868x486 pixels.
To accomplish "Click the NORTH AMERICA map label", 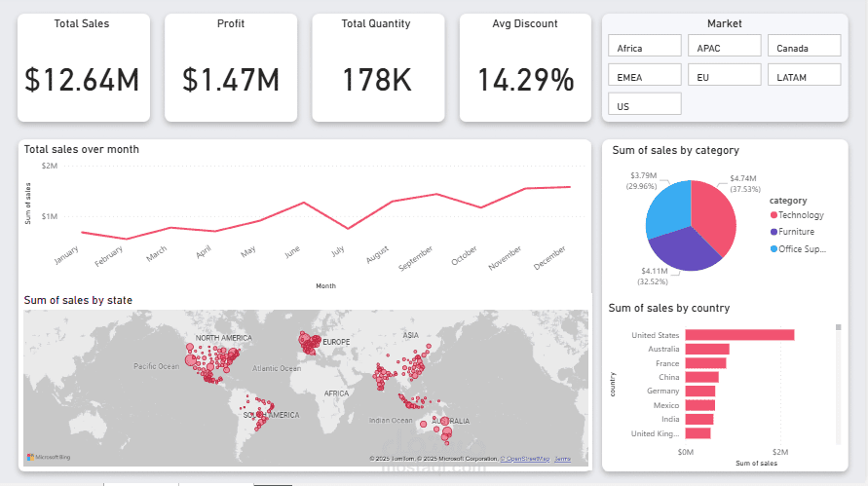I will (x=224, y=338).
